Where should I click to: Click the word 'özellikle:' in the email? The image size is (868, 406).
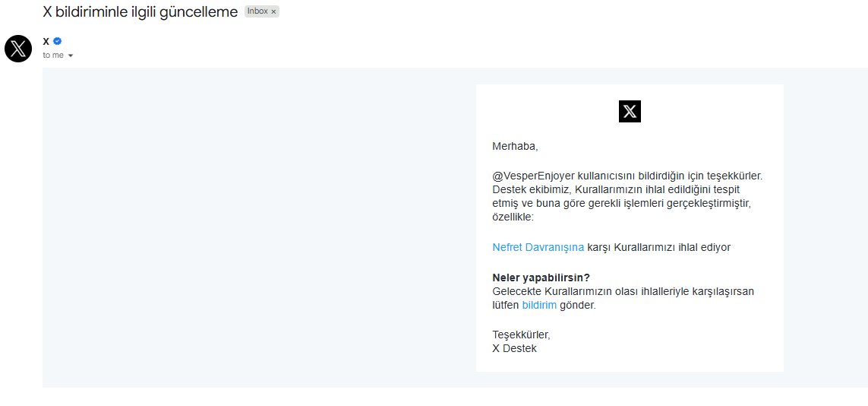(x=513, y=217)
